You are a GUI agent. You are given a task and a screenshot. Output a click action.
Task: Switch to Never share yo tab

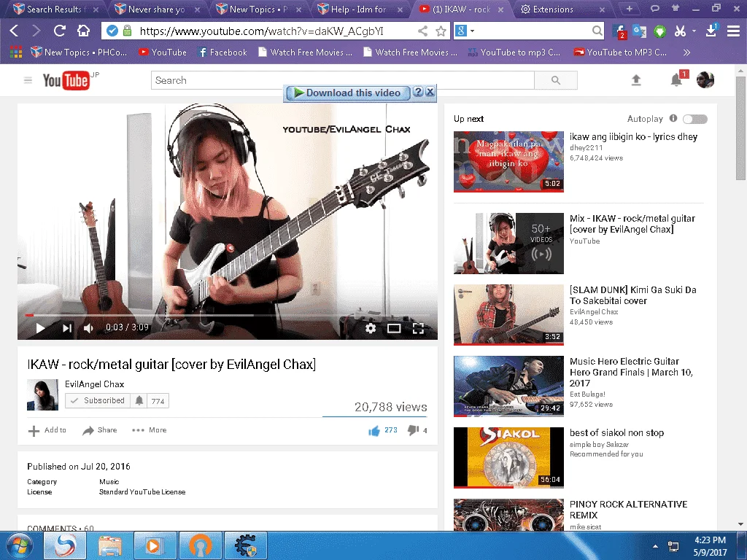(x=157, y=9)
